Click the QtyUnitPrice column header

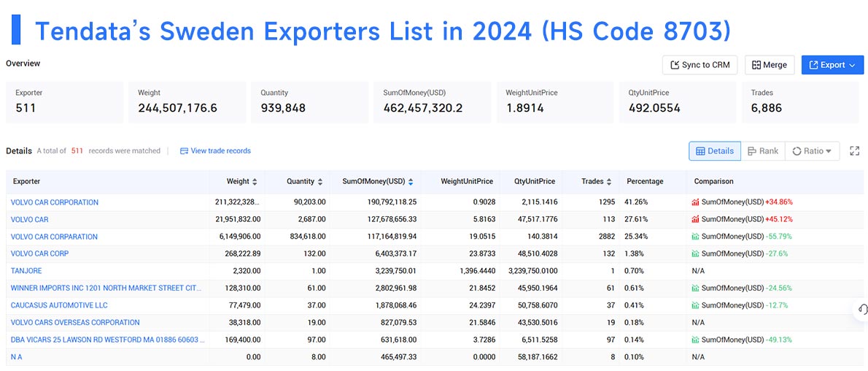click(534, 181)
